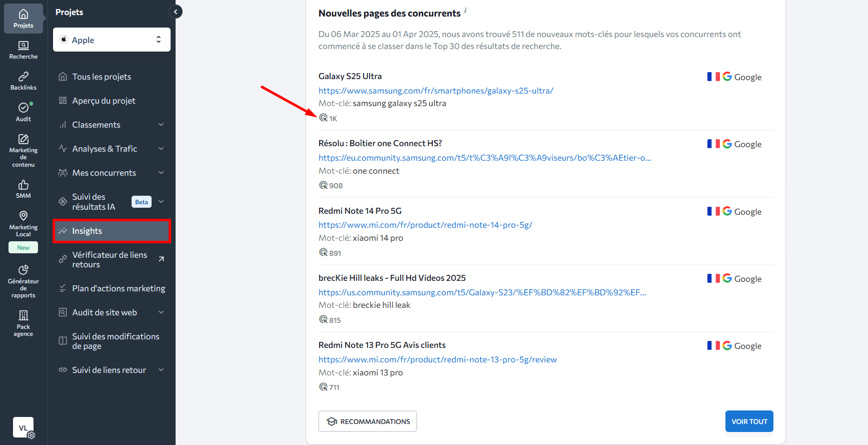Viewport: 868px width, 445px height.
Task: Open the Samsung Galaxy S25 Ultra URL
Action: coord(436,91)
